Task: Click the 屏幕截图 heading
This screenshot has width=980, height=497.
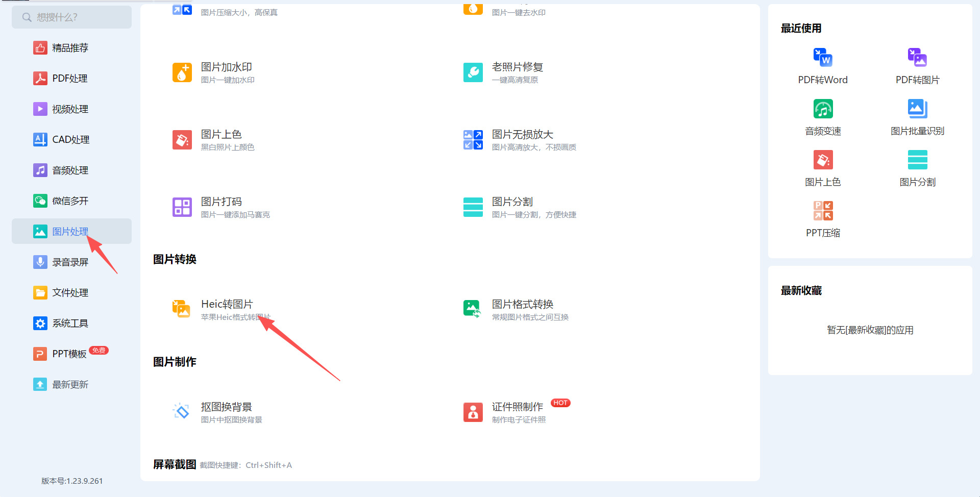Action: tap(175, 464)
